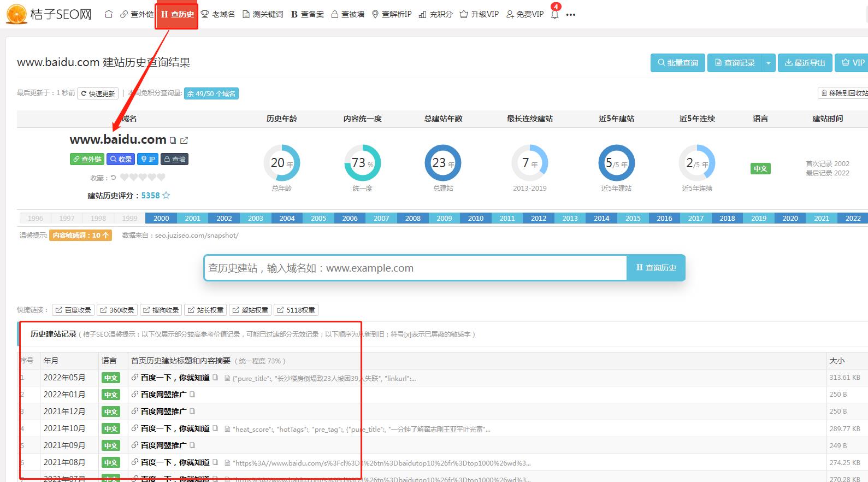
Task: Open the 爱站权重 quick link
Action: [x=250, y=310]
